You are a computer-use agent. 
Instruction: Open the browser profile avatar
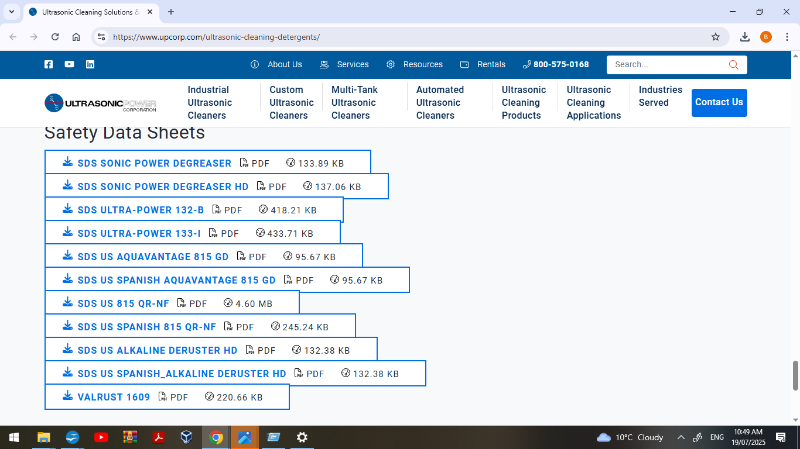[x=766, y=37]
